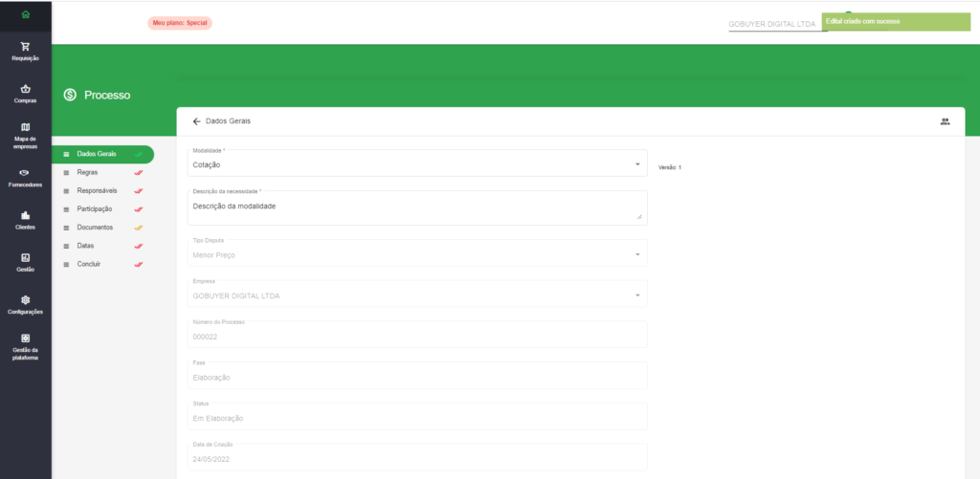
Task: Click the list icon beside Participação
Action: pyautogui.click(x=66, y=209)
